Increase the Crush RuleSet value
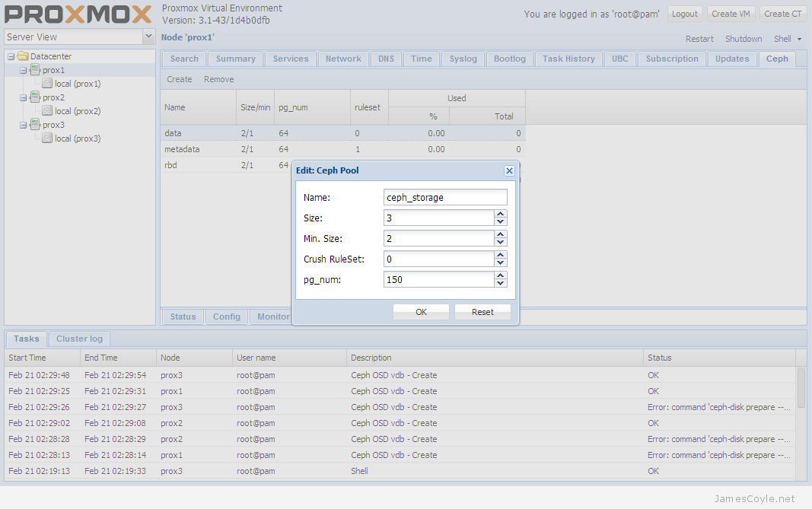The image size is (812, 509). [500, 255]
